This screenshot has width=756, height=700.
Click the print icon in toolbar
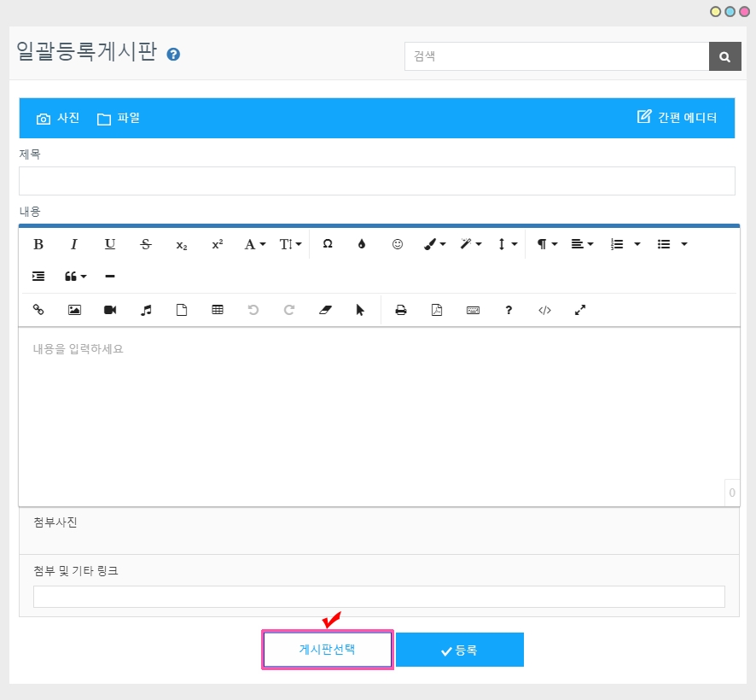401,310
